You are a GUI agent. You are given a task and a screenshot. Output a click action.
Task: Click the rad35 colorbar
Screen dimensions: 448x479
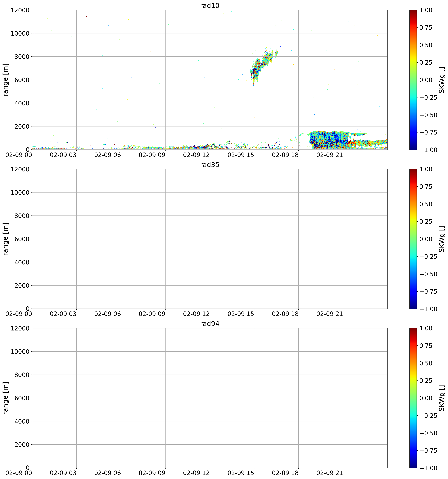pyautogui.click(x=413, y=239)
